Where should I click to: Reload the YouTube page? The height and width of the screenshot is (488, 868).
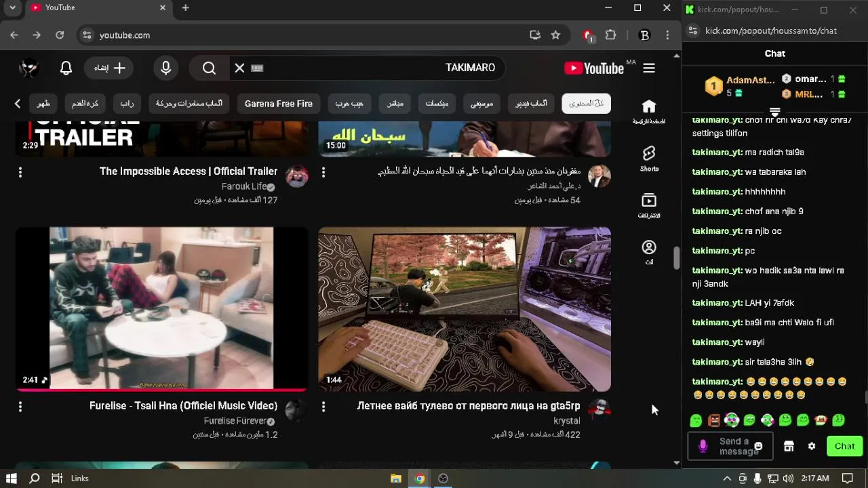click(x=60, y=35)
